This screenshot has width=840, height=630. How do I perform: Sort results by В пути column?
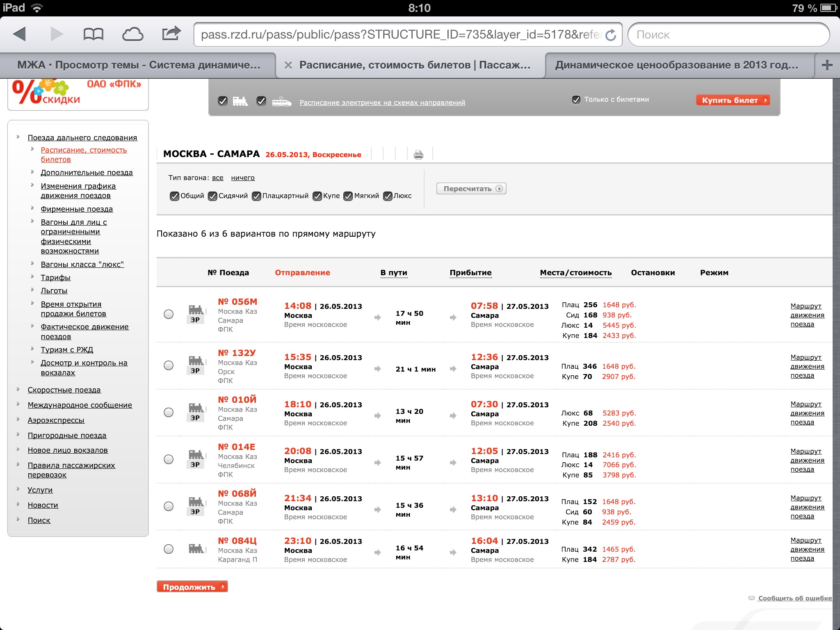pos(393,273)
